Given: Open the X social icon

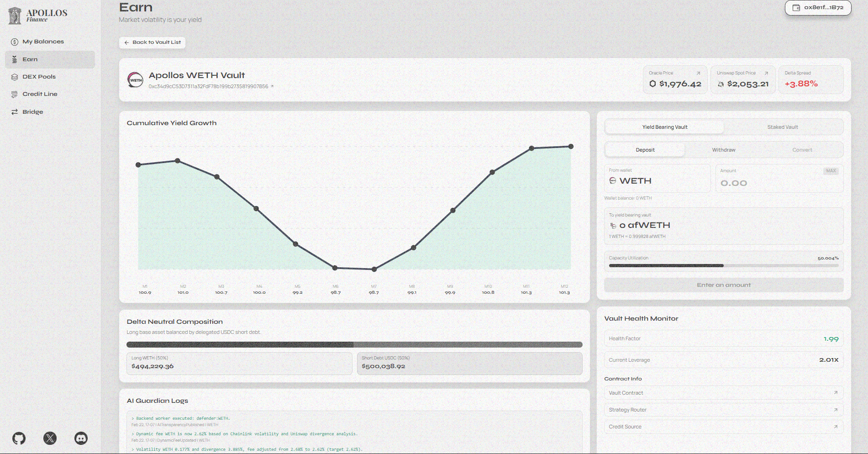Looking at the screenshot, I should tap(50, 438).
